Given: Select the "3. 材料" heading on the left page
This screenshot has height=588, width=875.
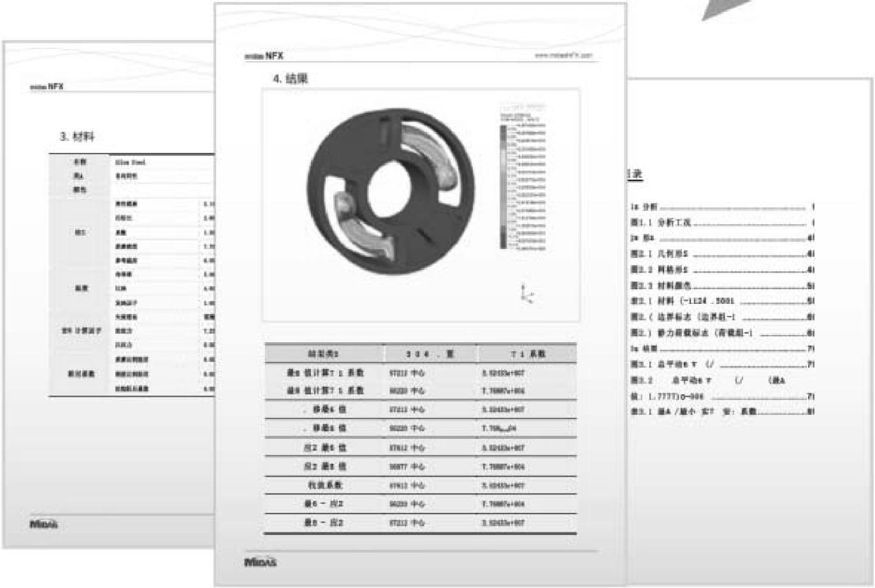Looking at the screenshot, I should [x=77, y=136].
